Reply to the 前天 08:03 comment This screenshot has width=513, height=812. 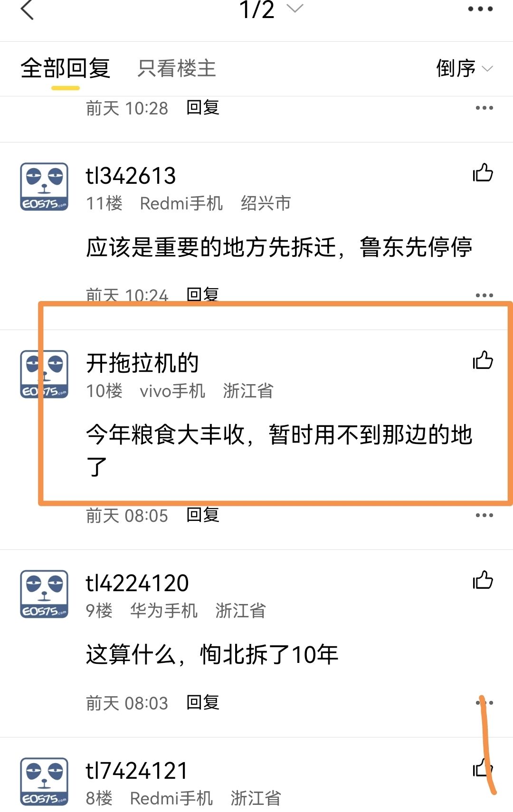[x=203, y=702]
